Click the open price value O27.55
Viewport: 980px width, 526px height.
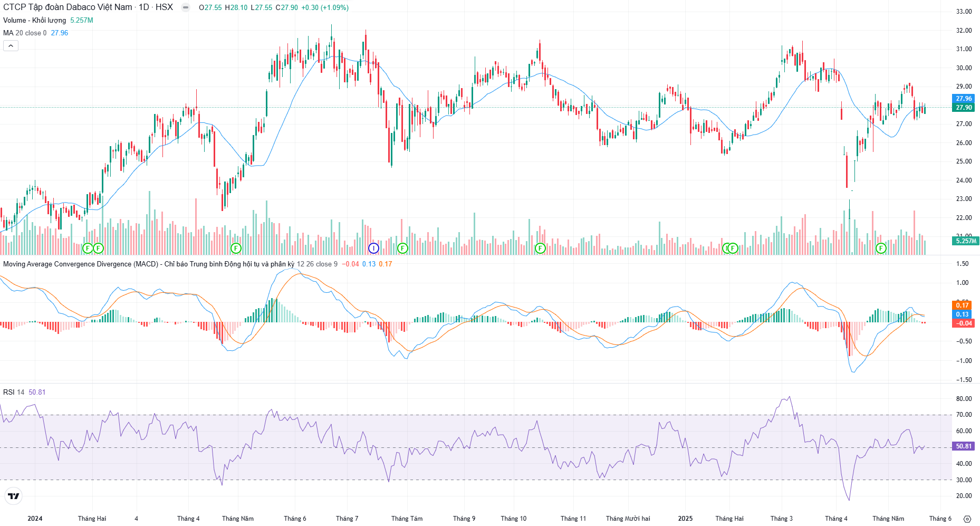pos(210,7)
